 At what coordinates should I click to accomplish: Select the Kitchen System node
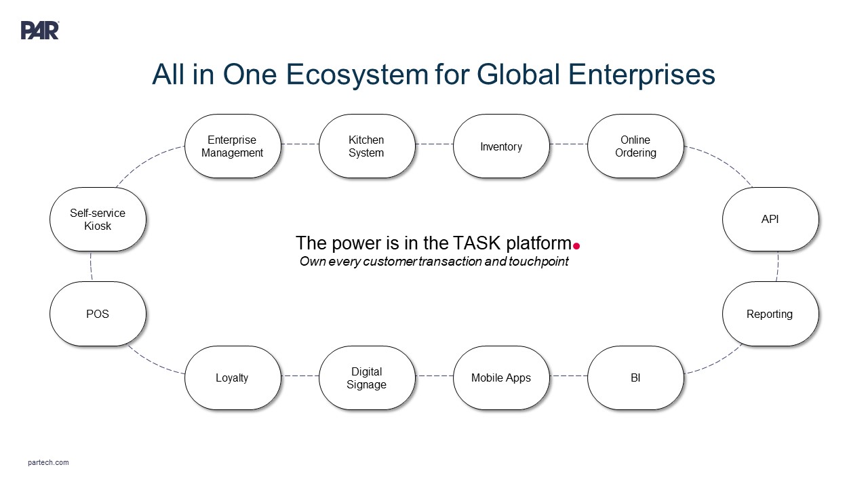click(x=366, y=146)
